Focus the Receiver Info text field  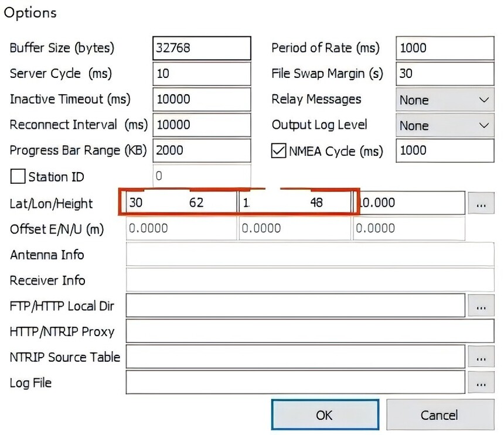(310, 280)
